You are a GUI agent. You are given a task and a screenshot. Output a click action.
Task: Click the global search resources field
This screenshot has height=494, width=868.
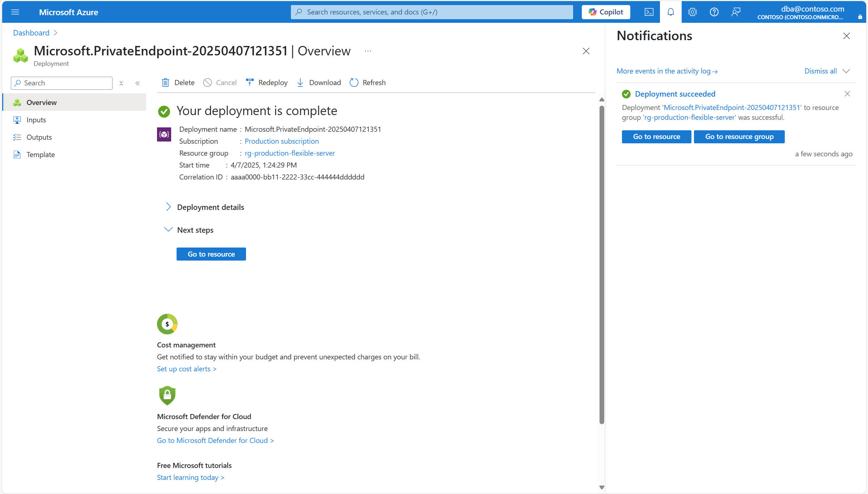[432, 12]
